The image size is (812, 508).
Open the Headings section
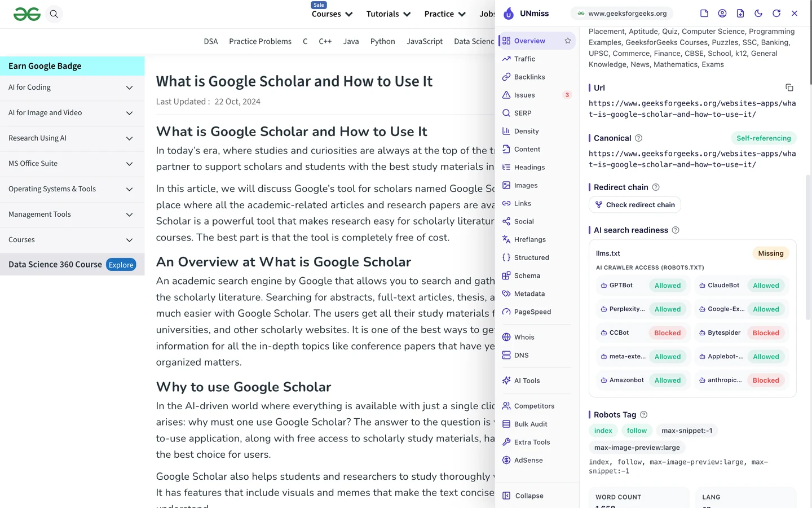537,167
